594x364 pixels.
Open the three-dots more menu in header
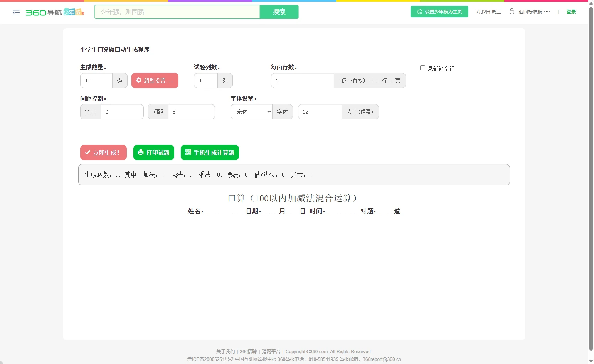pyautogui.click(x=547, y=12)
